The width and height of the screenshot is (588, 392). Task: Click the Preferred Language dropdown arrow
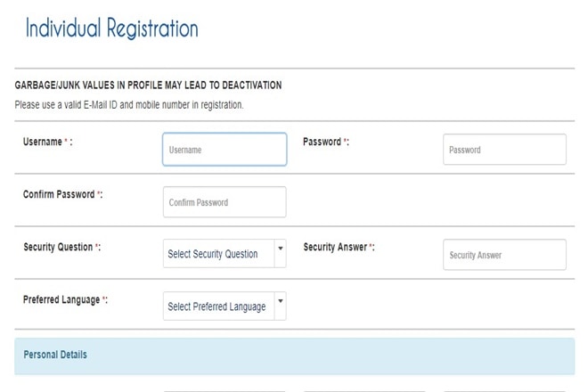point(281,302)
